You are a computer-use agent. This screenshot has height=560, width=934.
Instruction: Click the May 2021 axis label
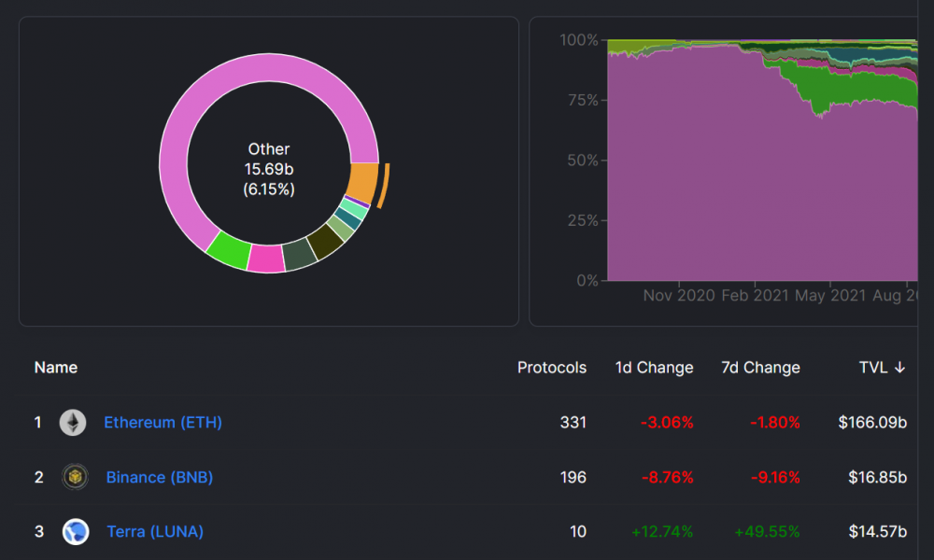(829, 295)
